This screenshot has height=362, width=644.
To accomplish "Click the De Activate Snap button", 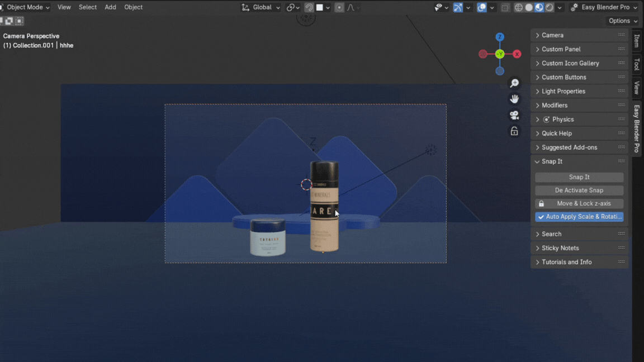I will (579, 190).
